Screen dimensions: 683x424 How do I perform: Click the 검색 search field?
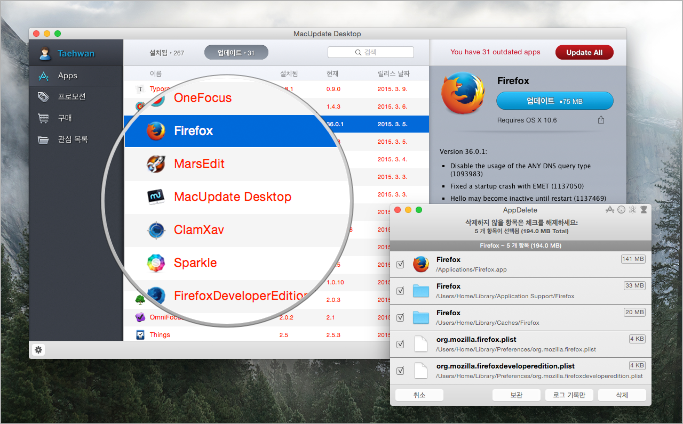pos(370,52)
